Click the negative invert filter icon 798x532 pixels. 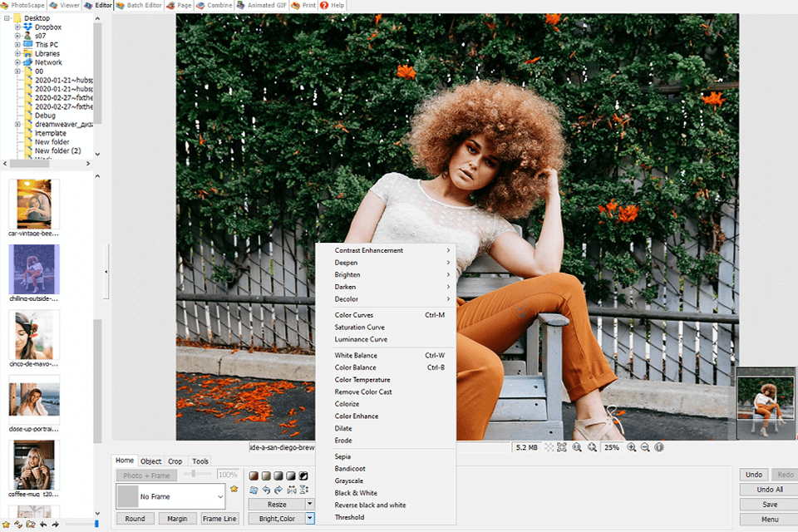304,475
